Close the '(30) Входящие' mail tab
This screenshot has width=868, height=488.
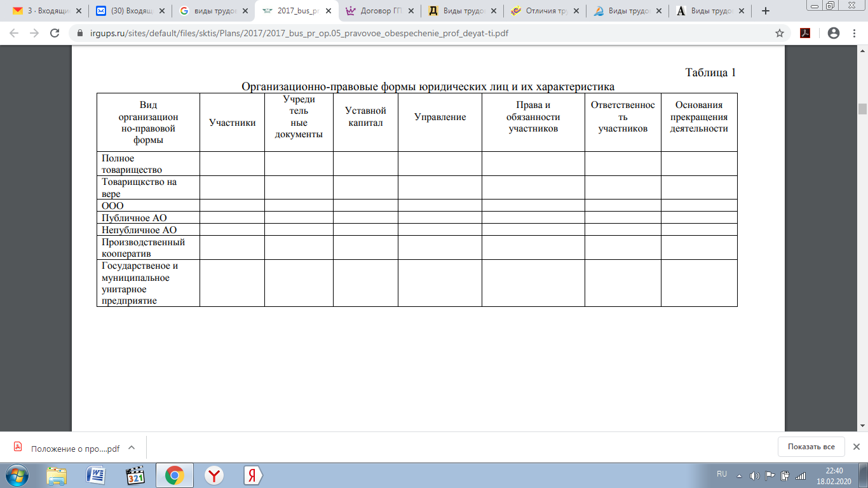pos(161,11)
